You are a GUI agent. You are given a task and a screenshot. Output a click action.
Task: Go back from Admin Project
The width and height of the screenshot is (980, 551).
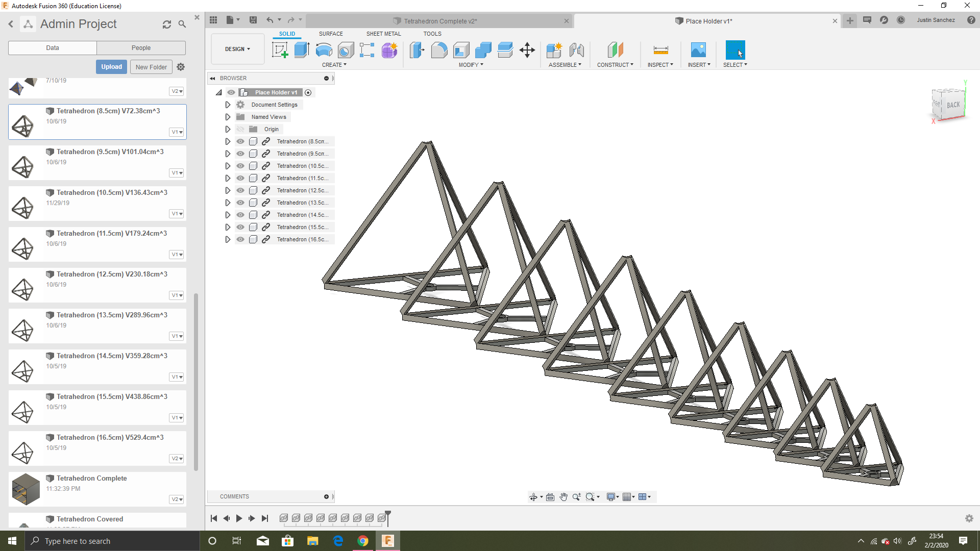[11, 24]
